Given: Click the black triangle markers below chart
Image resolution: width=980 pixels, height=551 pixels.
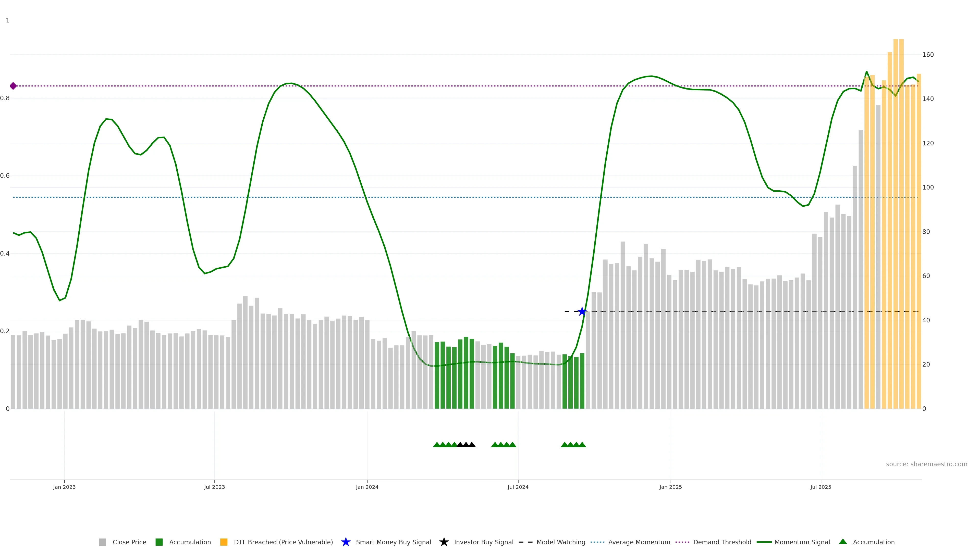Looking at the screenshot, I should click(466, 445).
